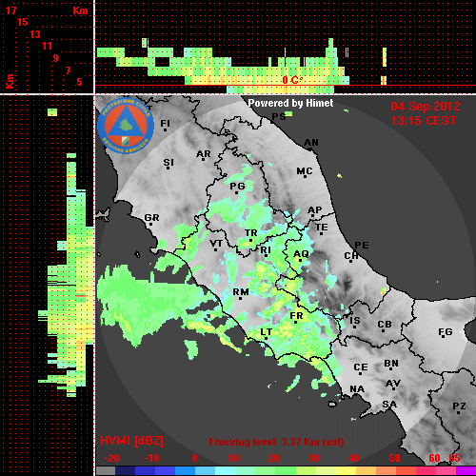Click the PG city label

237,186
